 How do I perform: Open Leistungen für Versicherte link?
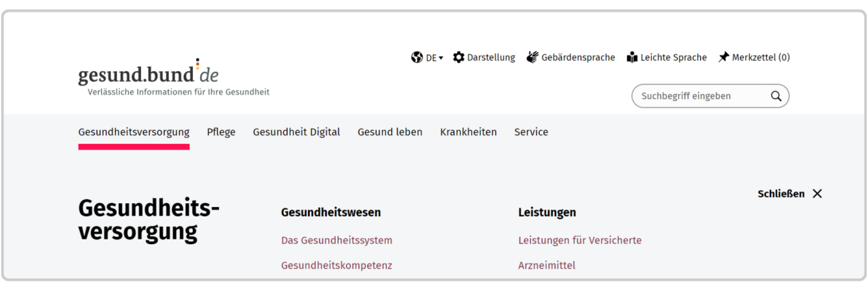click(580, 240)
